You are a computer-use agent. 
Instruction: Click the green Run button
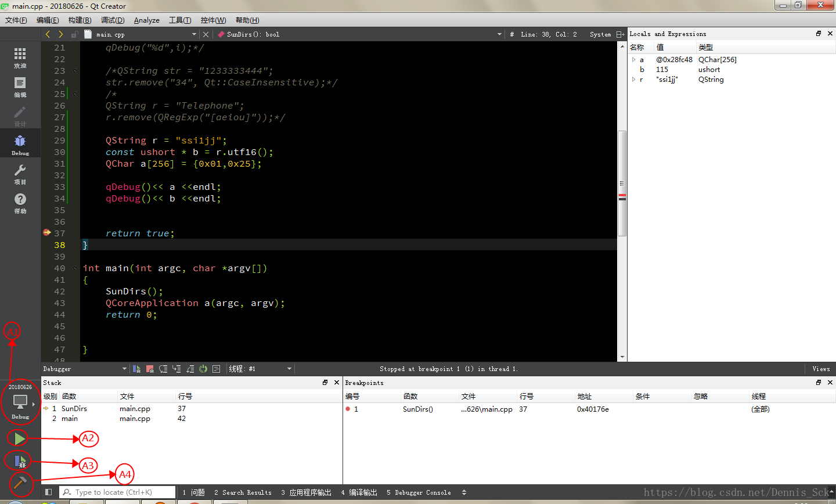point(20,438)
